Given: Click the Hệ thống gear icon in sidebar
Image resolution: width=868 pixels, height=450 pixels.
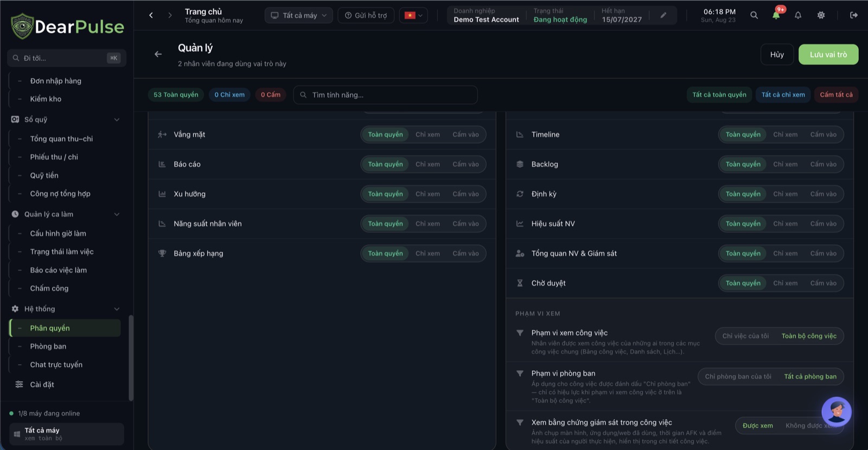Looking at the screenshot, I should tap(15, 309).
